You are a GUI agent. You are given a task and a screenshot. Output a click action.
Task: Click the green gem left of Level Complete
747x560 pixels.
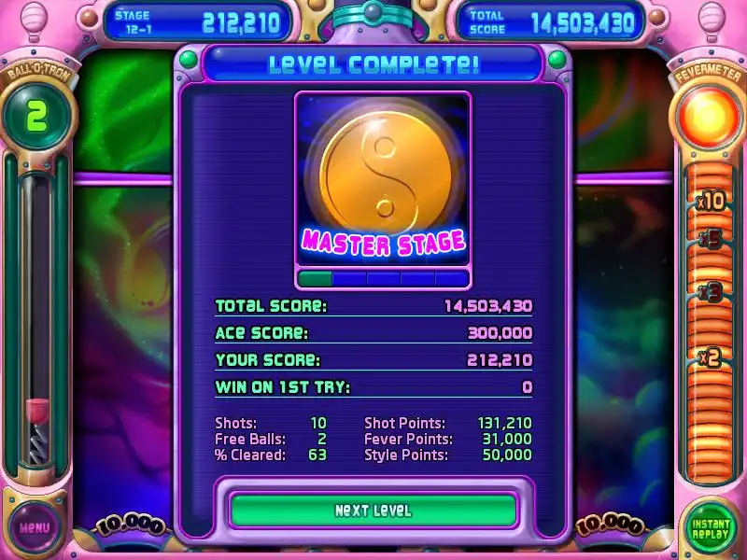(x=189, y=60)
